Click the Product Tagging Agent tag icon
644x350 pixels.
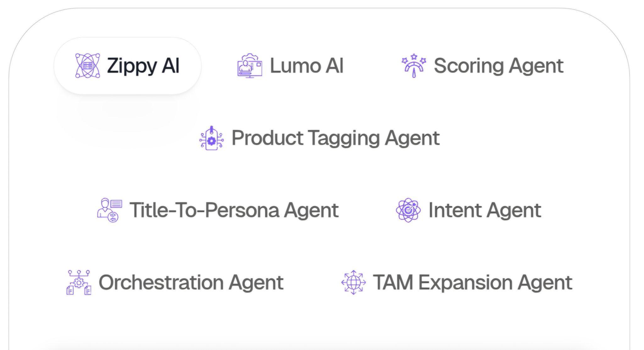click(212, 138)
